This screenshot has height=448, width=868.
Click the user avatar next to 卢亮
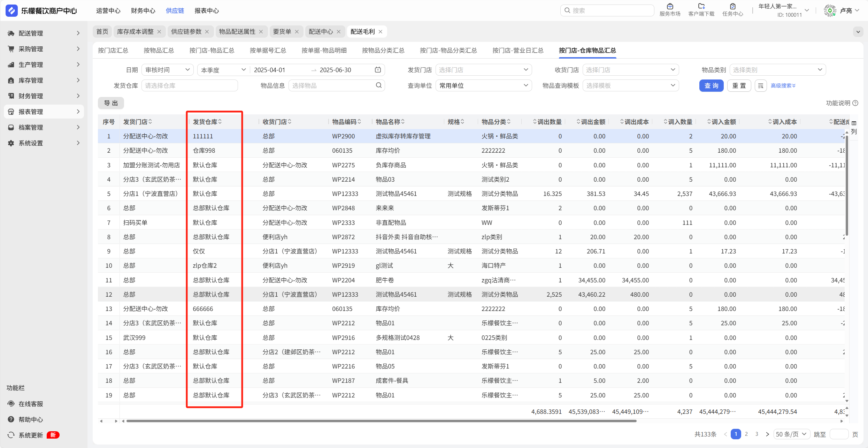(x=830, y=10)
